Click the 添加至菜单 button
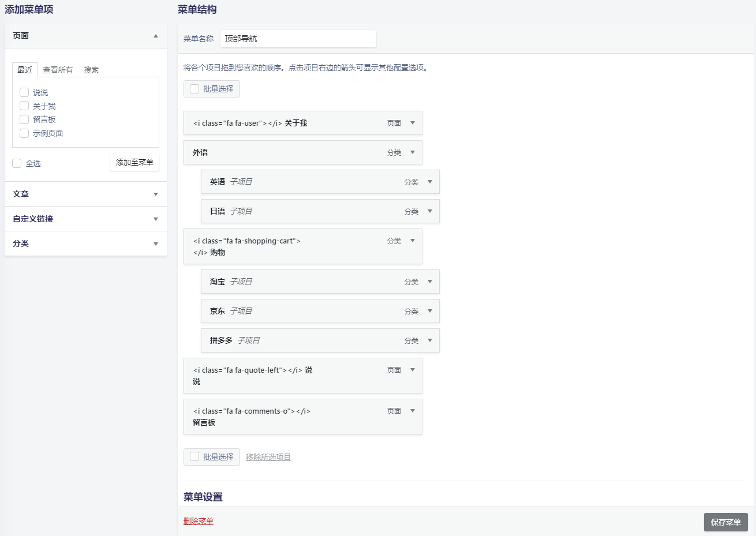 coord(134,162)
